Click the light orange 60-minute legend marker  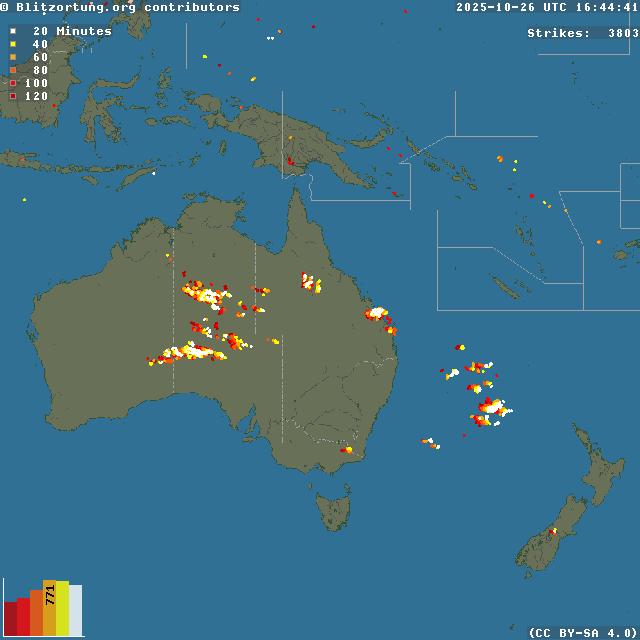point(13,57)
